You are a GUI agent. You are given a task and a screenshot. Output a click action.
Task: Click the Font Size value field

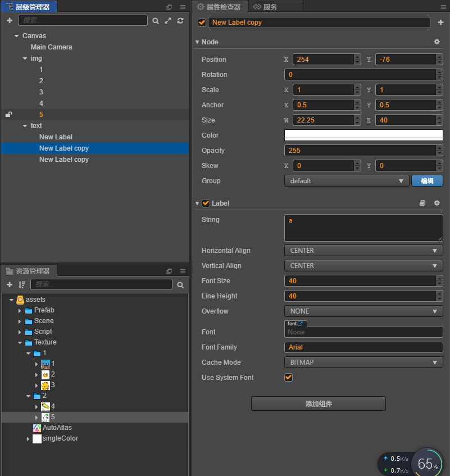[x=360, y=281]
